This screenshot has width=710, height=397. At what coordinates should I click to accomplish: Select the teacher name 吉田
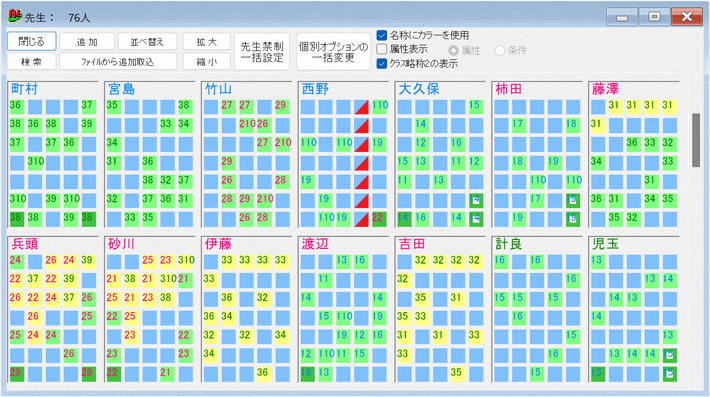pos(412,244)
